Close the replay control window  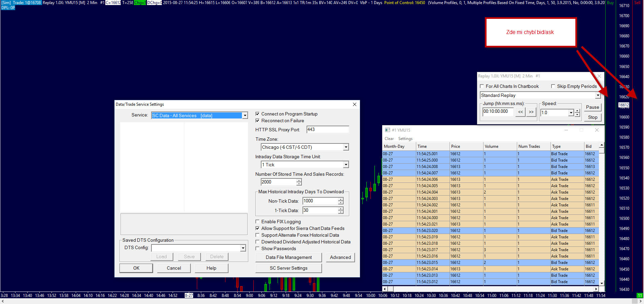[x=599, y=76]
